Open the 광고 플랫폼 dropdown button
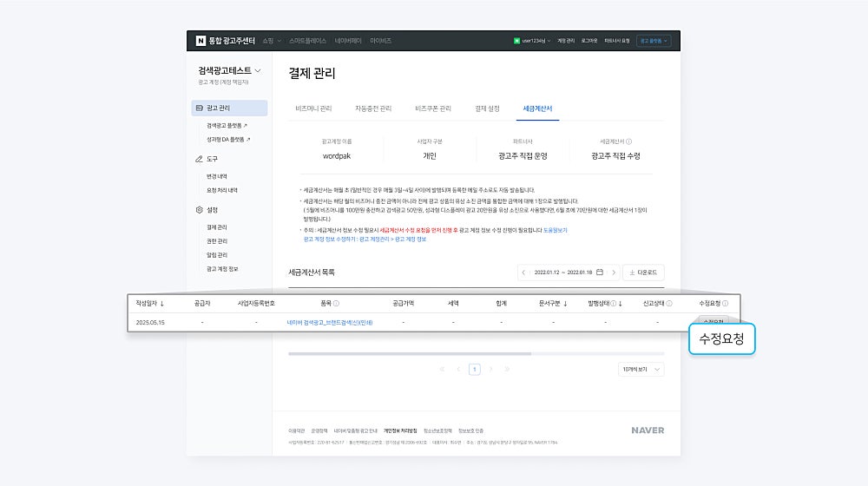868x486 pixels. [654, 41]
